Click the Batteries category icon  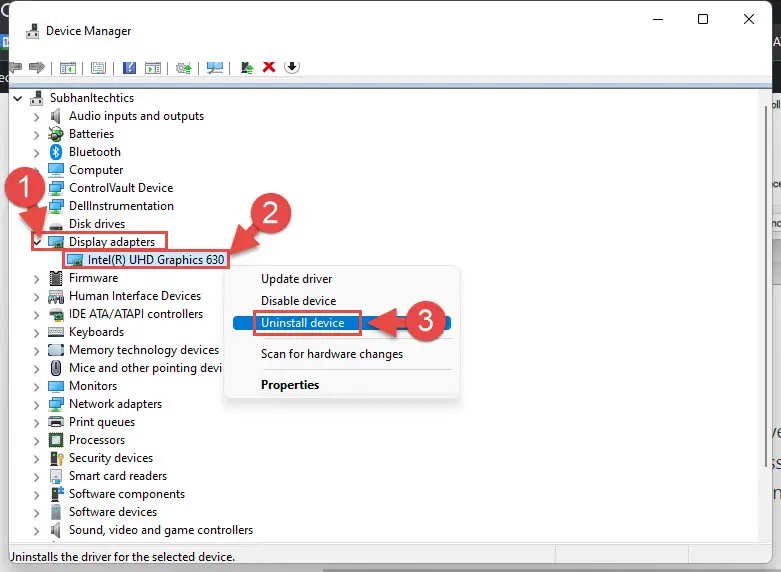[56, 134]
